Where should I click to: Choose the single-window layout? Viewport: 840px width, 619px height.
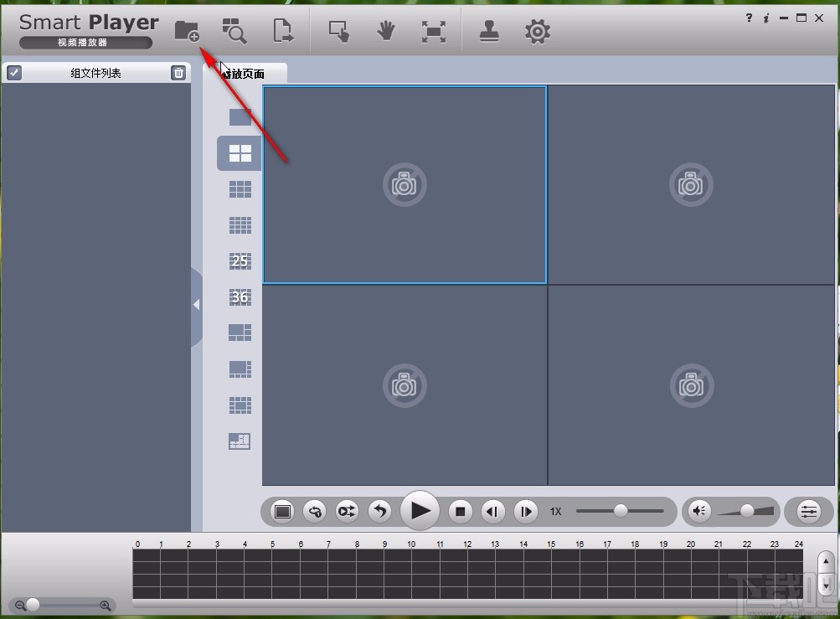click(240, 116)
